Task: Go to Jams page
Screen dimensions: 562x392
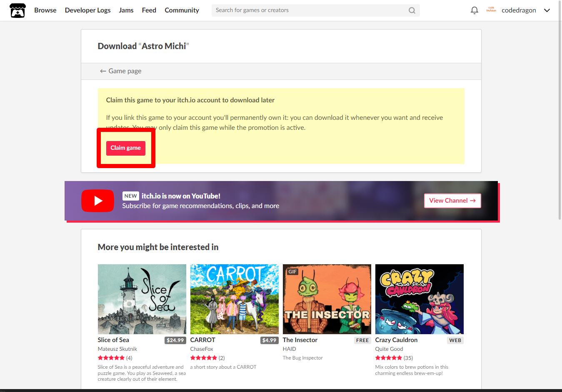Action: [126, 10]
